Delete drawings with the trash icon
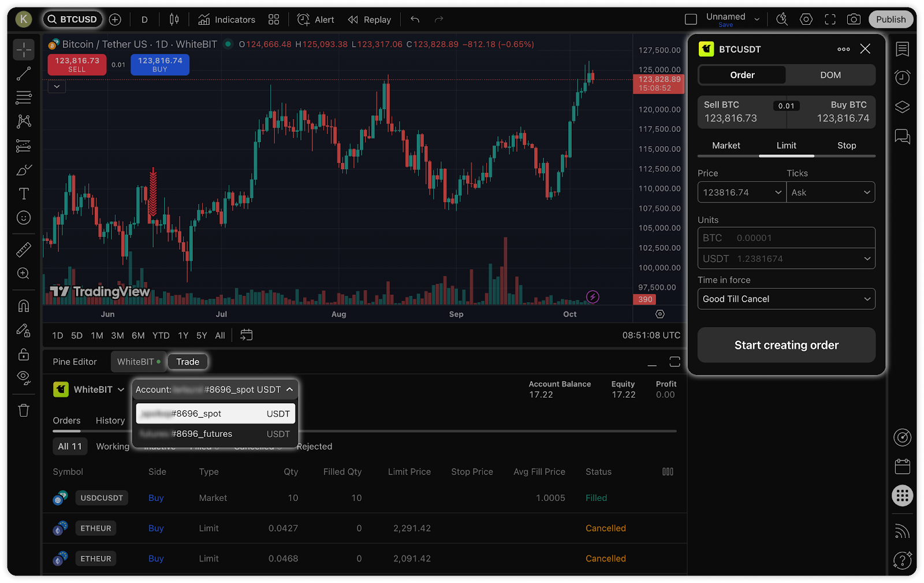The height and width of the screenshot is (583, 924). point(24,411)
